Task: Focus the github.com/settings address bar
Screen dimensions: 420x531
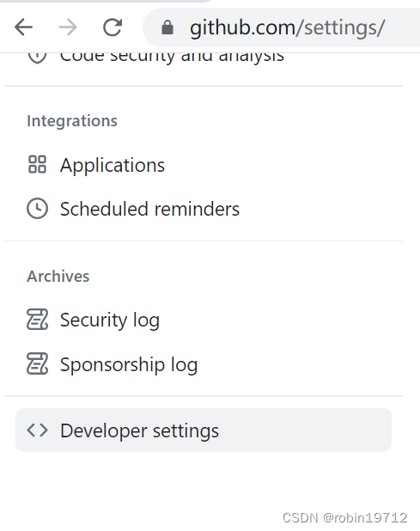Action: click(282, 27)
